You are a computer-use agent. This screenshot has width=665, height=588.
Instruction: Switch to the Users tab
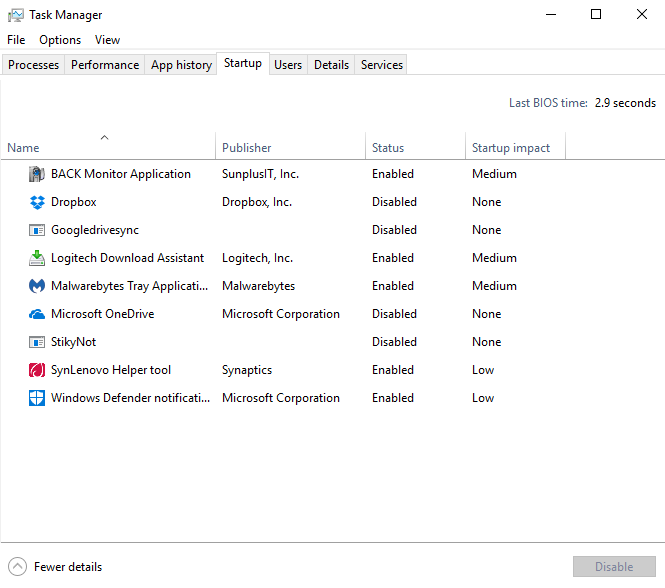point(288,65)
